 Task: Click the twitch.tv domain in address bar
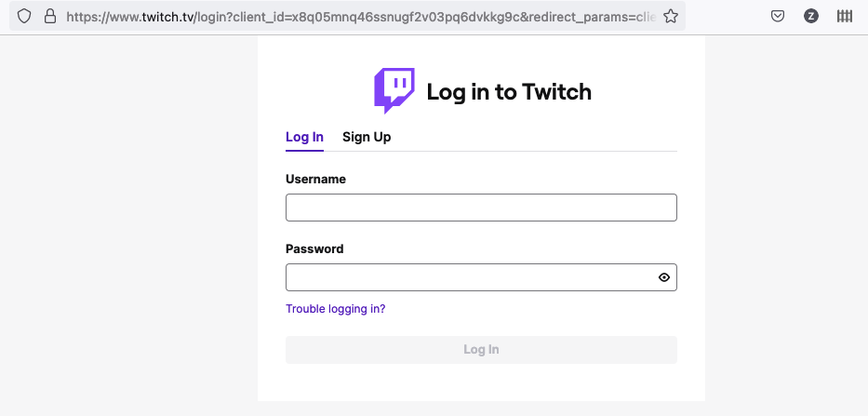click(x=167, y=17)
